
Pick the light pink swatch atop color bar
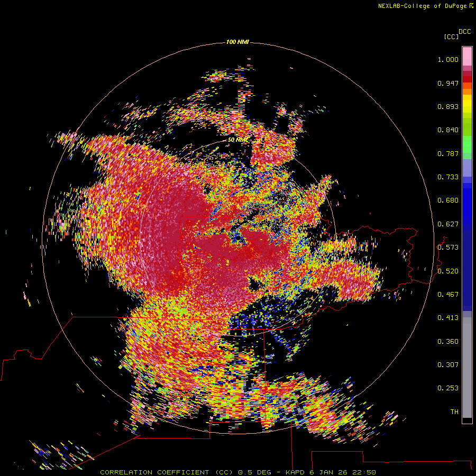[x=467, y=57]
